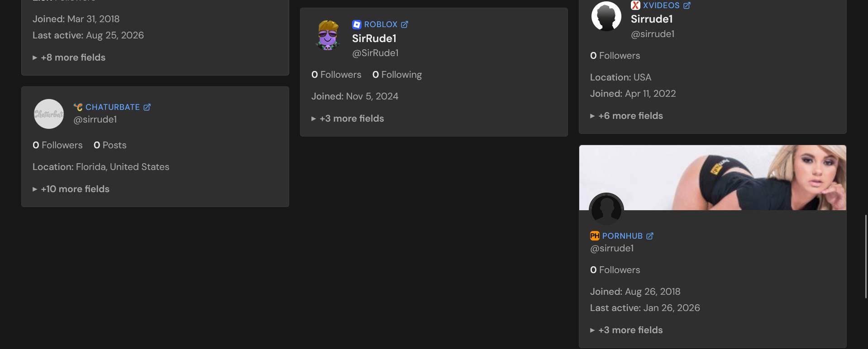
Task: Click the SirRude1 Roblox avatar thumbnail
Action: tap(328, 35)
